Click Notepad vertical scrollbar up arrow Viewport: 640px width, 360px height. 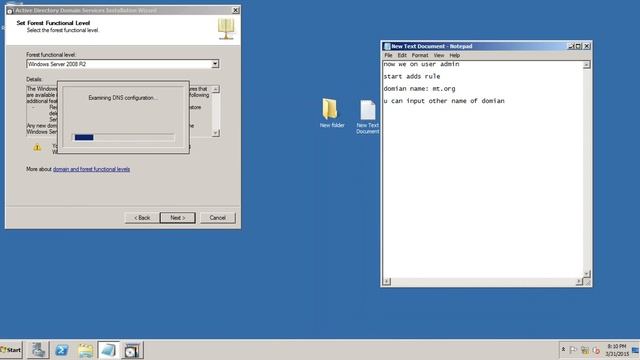(587, 64)
